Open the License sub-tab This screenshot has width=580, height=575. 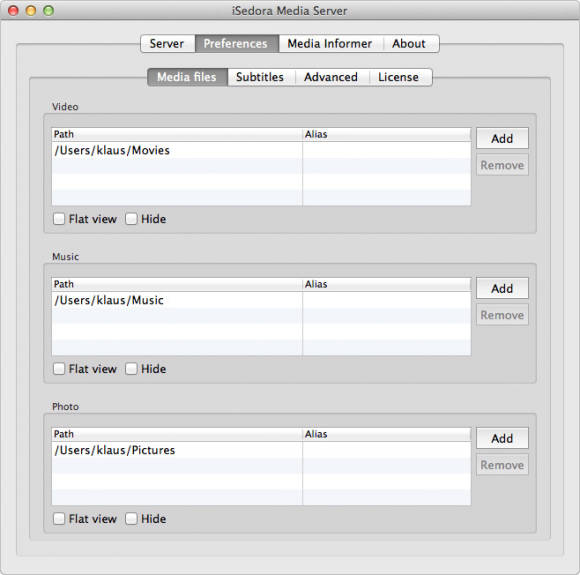coord(400,77)
